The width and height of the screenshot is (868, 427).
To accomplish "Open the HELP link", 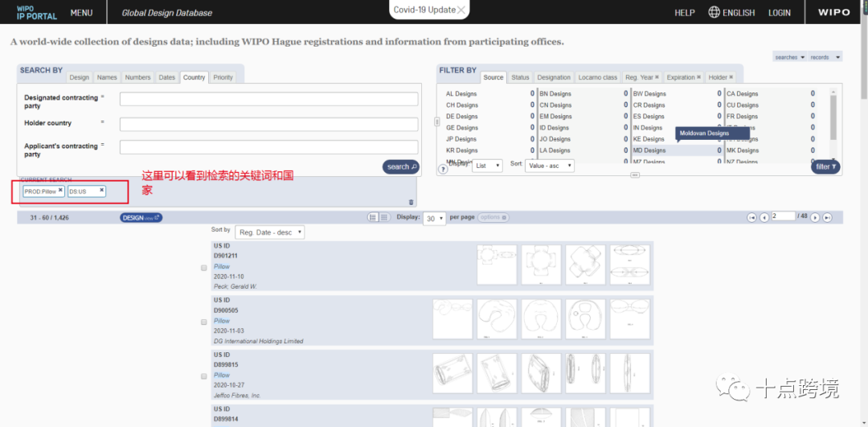I will 685,13.
